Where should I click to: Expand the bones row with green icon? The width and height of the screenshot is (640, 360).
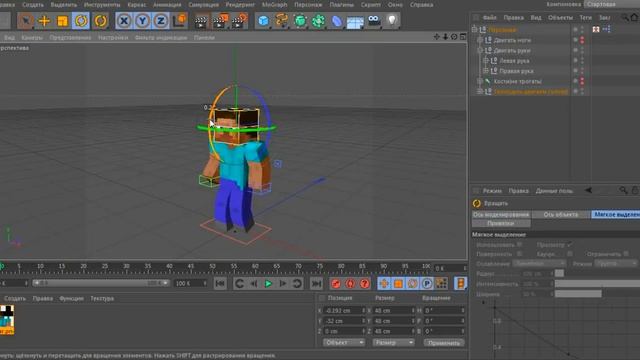pyautogui.click(x=480, y=81)
